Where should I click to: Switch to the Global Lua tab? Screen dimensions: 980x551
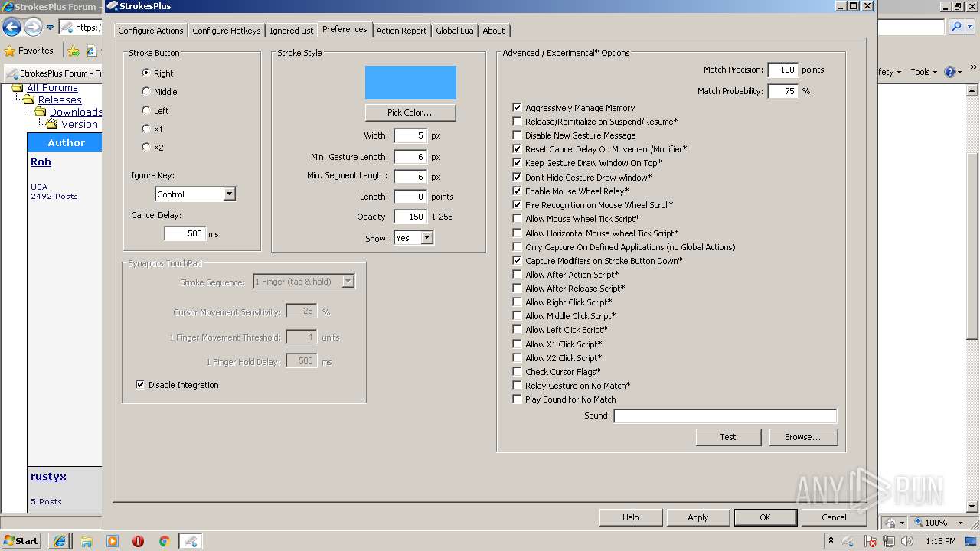[x=455, y=31]
